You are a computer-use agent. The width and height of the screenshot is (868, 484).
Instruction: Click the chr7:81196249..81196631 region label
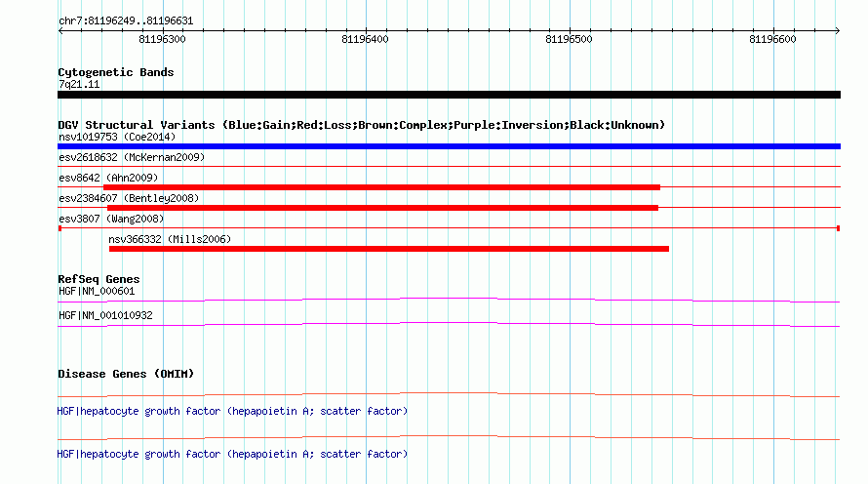pos(126,21)
